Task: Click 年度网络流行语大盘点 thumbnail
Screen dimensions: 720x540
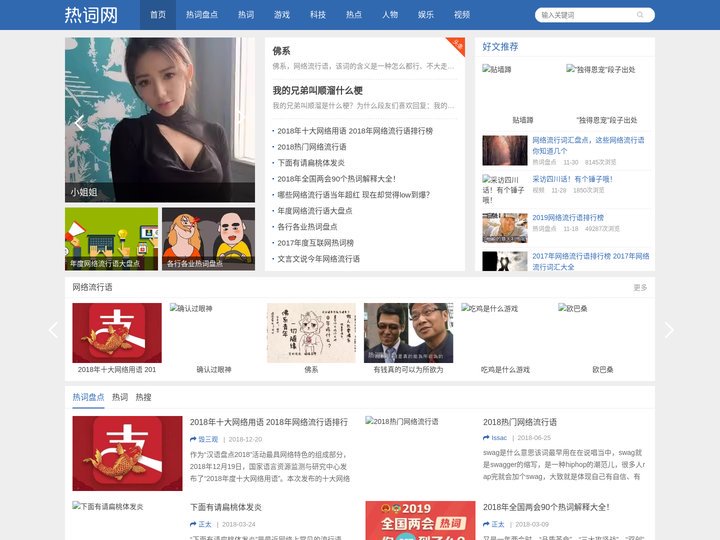Action: tap(111, 239)
